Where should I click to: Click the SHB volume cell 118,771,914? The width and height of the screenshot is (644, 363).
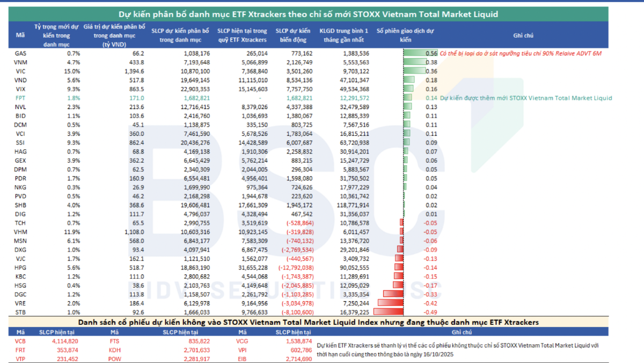[x=348, y=205]
